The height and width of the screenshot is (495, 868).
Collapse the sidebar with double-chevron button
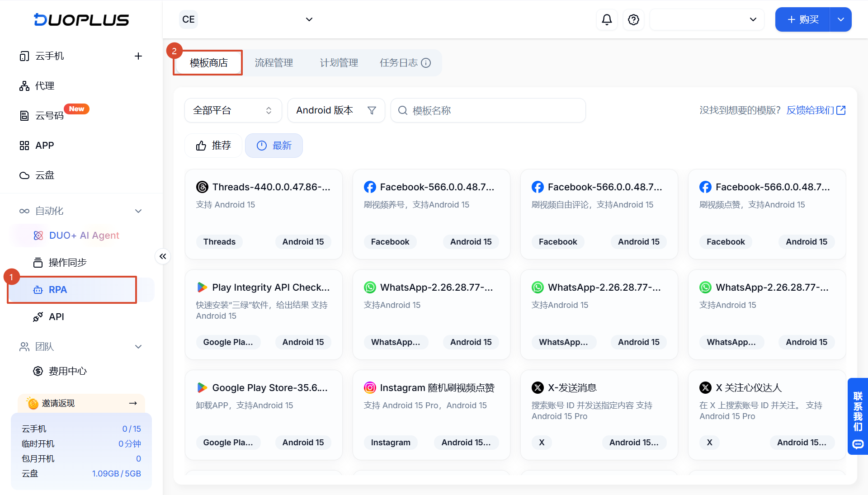[163, 256]
